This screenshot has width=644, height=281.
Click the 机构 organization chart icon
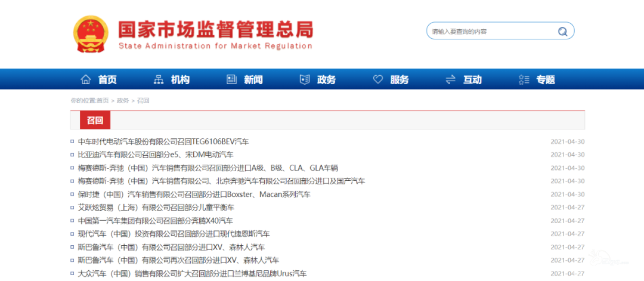tap(158, 79)
